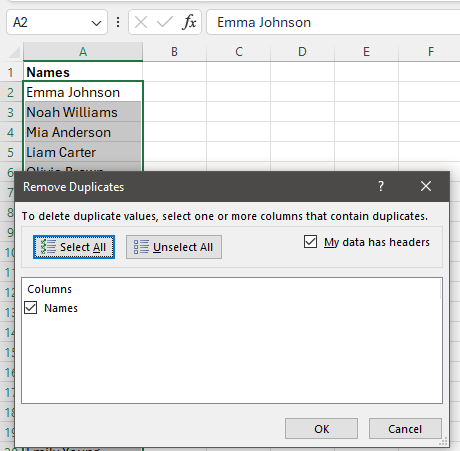Click the Unselect All button
Screen dimensions: 460x451
[x=174, y=247]
